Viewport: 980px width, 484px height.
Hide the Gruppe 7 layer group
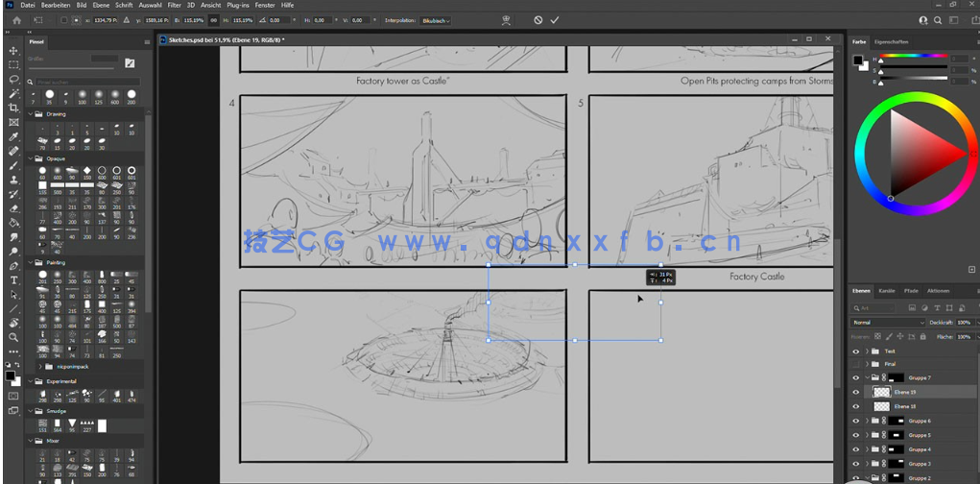point(856,378)
